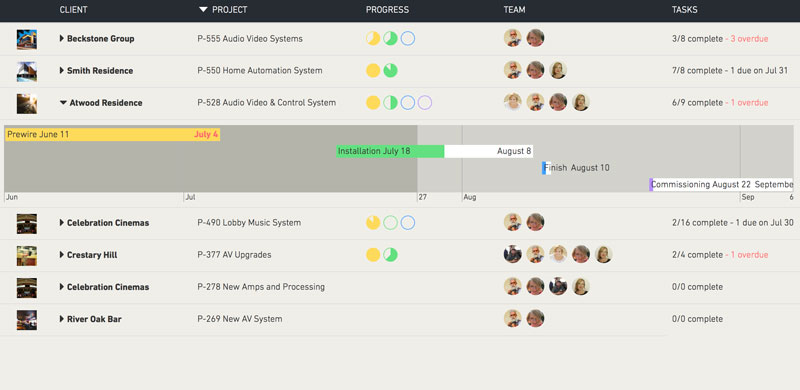800x390 pixels.
Task: Click yellow progress circle for Smith Residence
Action: [373, 70]
